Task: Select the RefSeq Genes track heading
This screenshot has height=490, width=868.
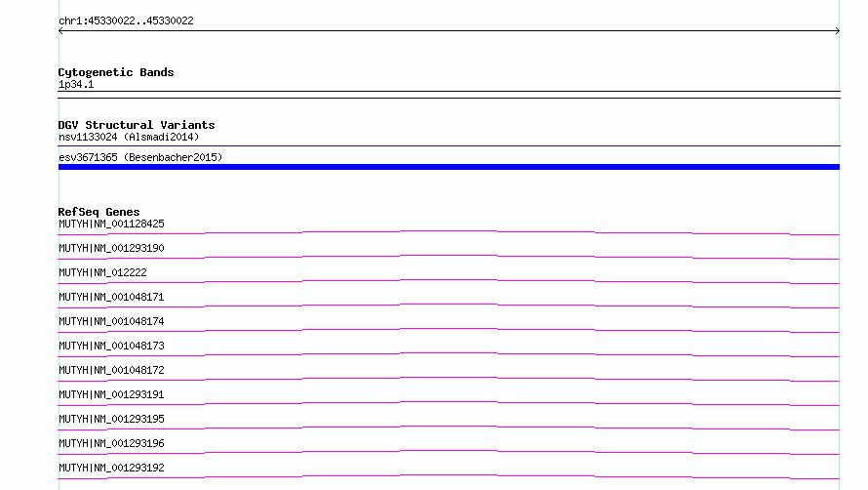Action: [x=99, y=212]
